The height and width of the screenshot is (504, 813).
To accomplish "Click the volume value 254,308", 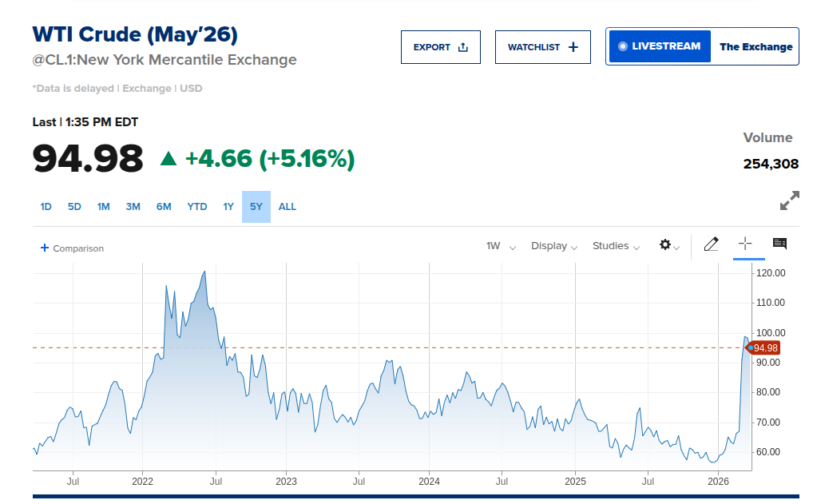I will [771, 164].
